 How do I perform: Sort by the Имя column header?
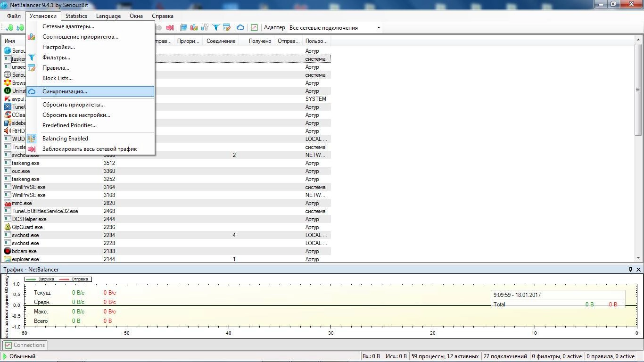10,41
